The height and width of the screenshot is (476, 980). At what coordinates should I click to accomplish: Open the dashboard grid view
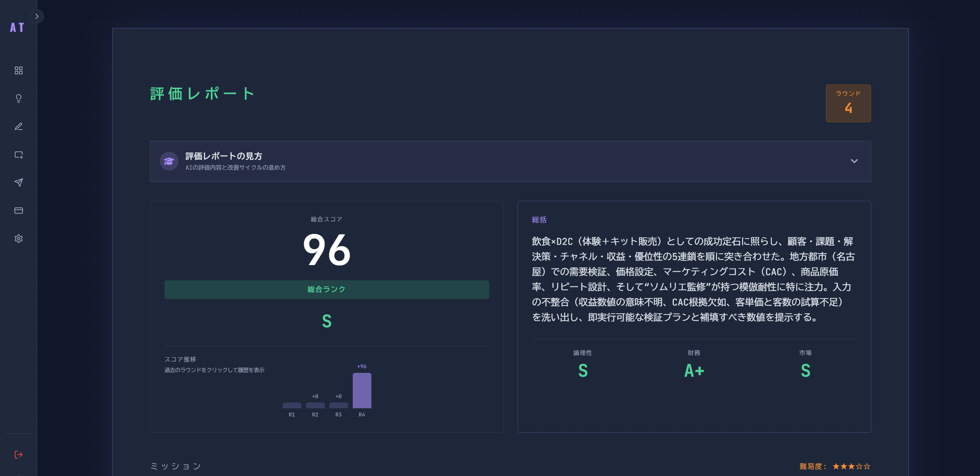18,70
